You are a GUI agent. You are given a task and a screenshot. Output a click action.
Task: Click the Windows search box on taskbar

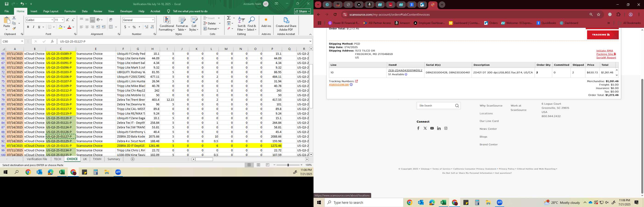364,202
